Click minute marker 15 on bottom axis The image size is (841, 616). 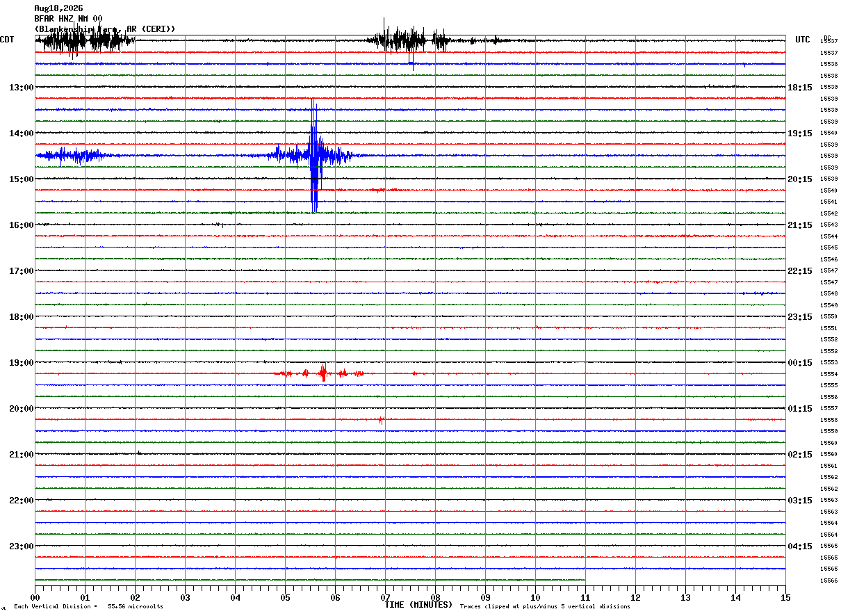click(785, 598)
